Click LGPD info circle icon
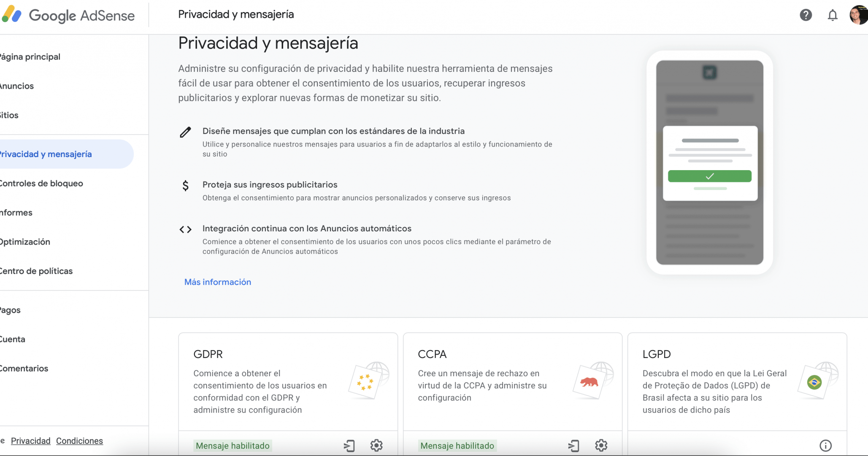Viewport: 868px width, 456px height. (x=825, y=445)
